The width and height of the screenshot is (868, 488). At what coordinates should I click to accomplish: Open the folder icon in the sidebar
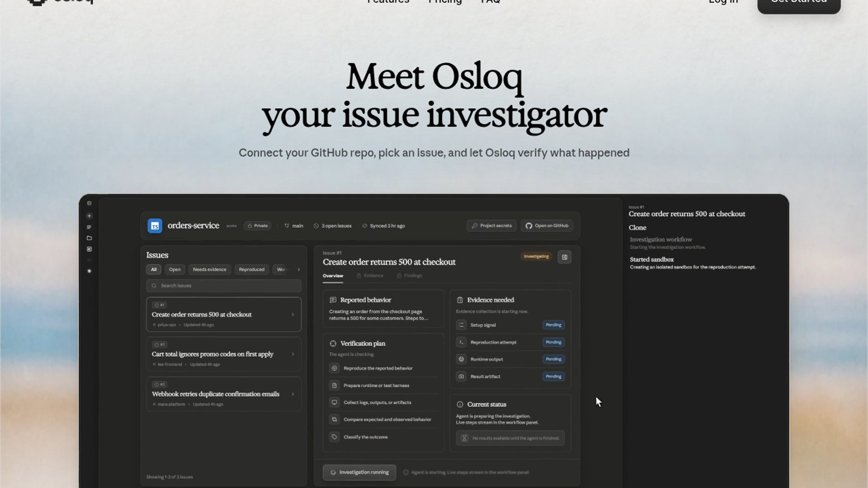click(89, 238)
